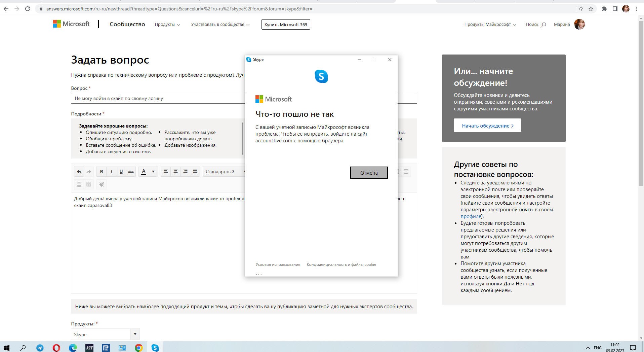The height and width of the screenshot is (352, 644).
Task: Click the address bar URL
Action: (179, 9)
